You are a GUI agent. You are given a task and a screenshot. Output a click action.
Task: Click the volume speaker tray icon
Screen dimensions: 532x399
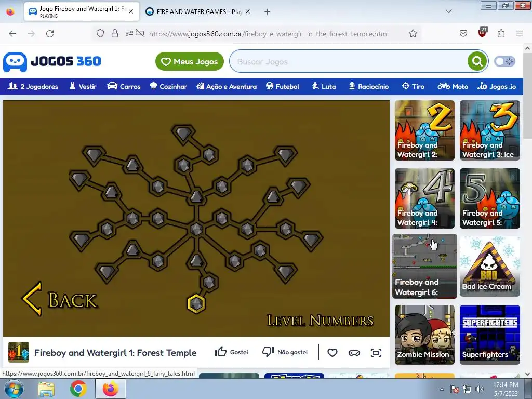click(480, 389)
